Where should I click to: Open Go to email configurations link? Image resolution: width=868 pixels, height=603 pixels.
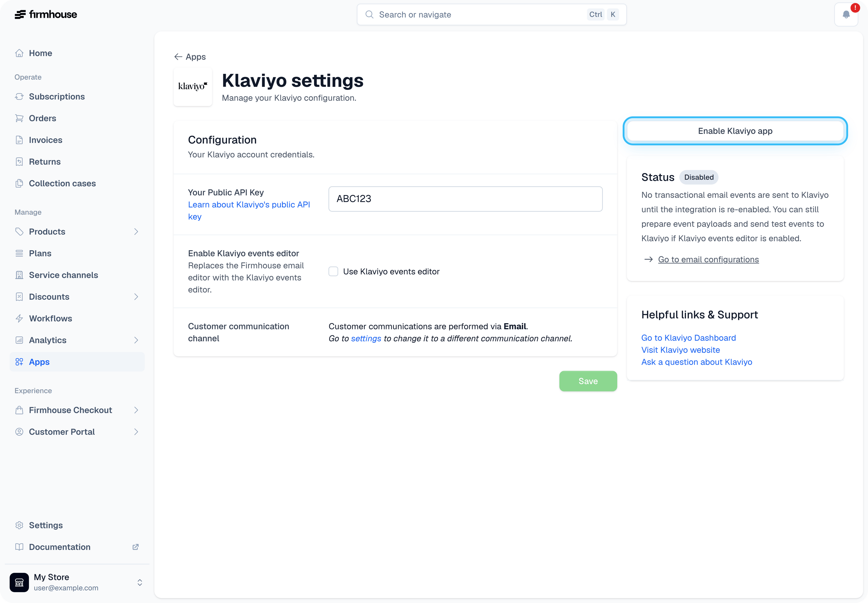click(708, 260)
